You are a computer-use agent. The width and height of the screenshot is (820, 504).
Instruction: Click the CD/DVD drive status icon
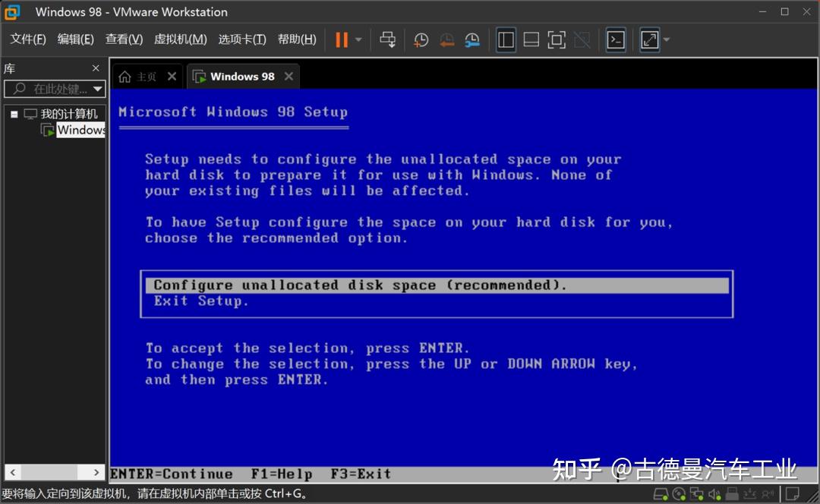coord(679,493)
